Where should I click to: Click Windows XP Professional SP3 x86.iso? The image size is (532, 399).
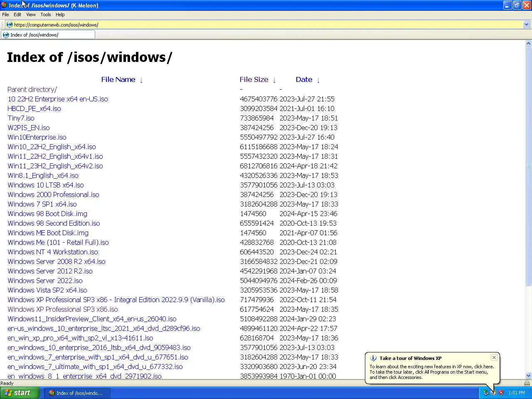(63, 309)
